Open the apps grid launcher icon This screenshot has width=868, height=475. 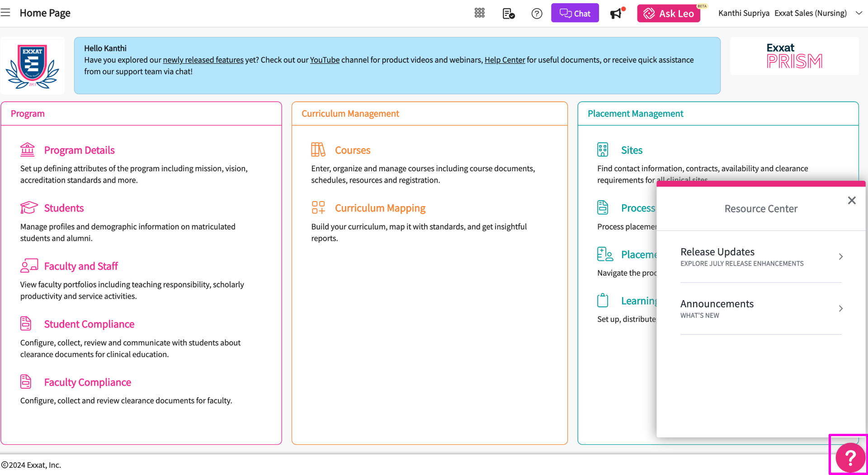[480, 13]
